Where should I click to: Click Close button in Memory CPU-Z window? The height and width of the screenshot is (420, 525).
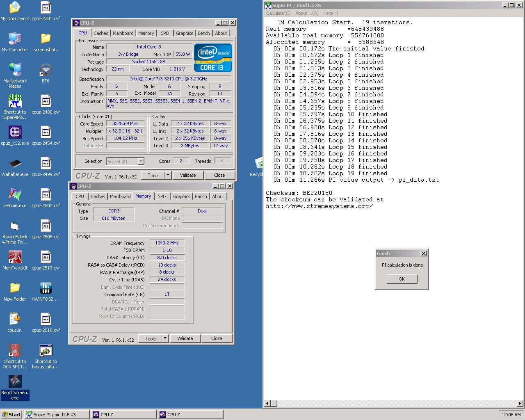click(217, 338)
